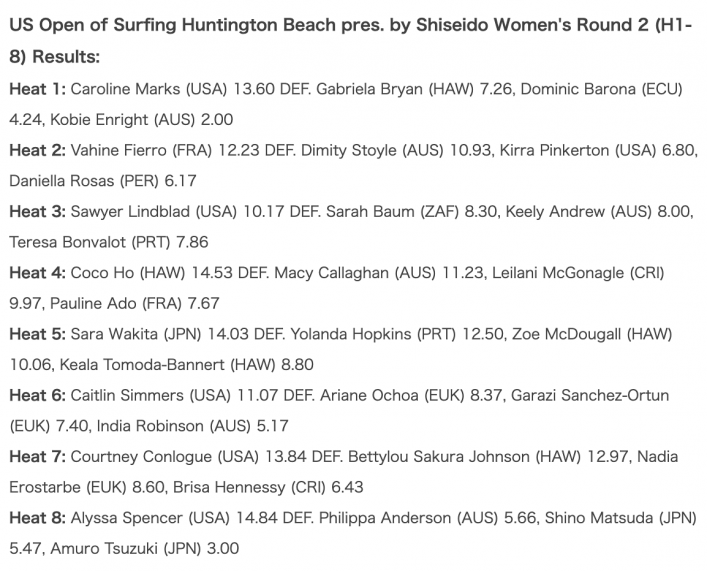707x571 pixels.
Task: Click the Bettylou Sakura Johnson text
Action: 439,457
